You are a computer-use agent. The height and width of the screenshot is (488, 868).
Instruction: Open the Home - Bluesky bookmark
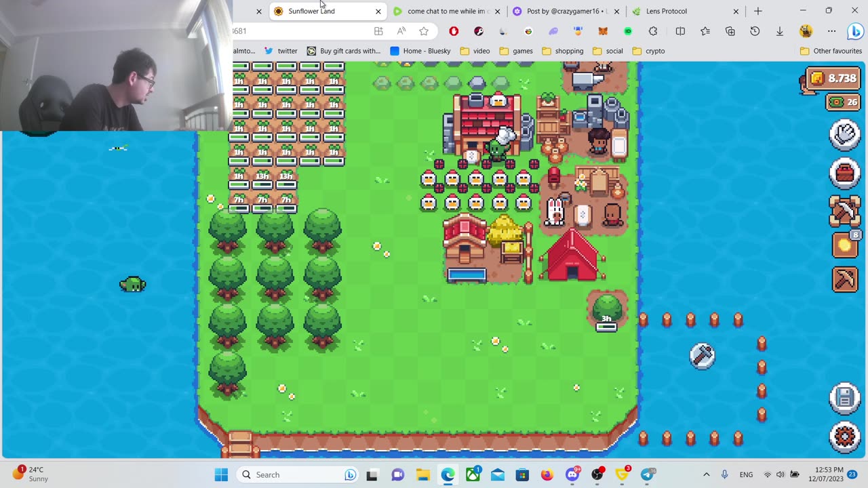tap(420, 51)
